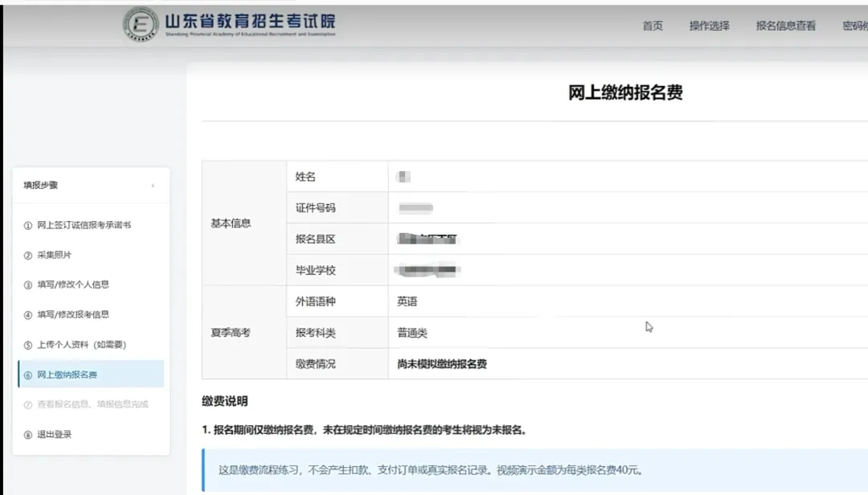This screenshot has width=868, height=495.
Task: Click the 外语语种 label cell
Action: (337, 301)
